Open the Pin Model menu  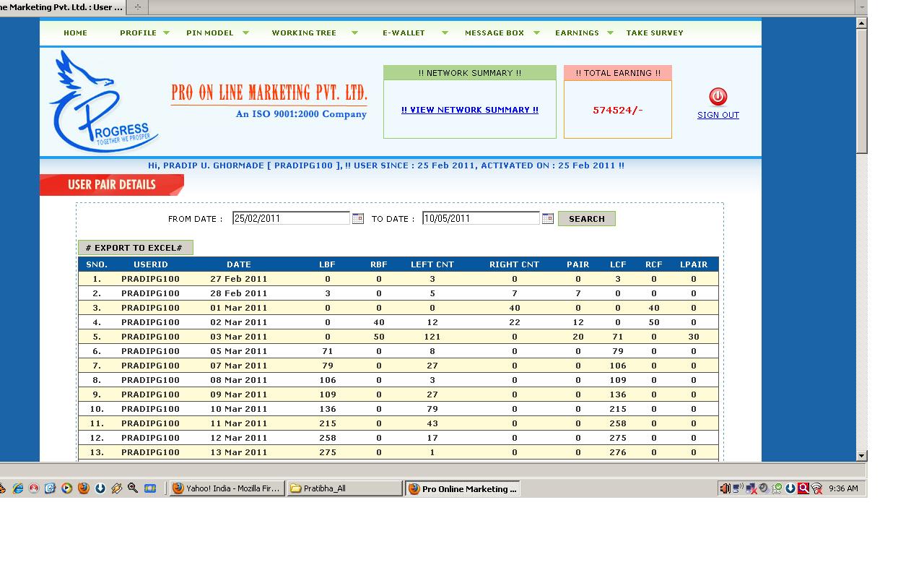point(210,33)
